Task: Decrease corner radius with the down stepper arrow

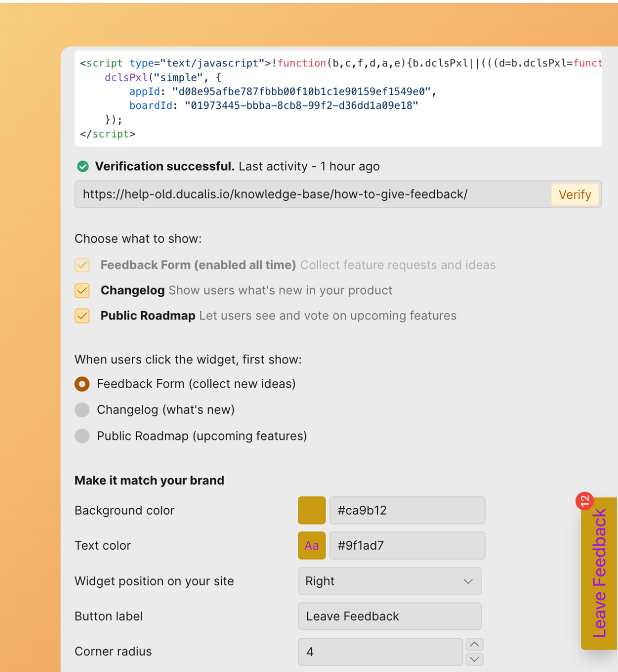Action: pyautogui.click(x=474, y=659)
